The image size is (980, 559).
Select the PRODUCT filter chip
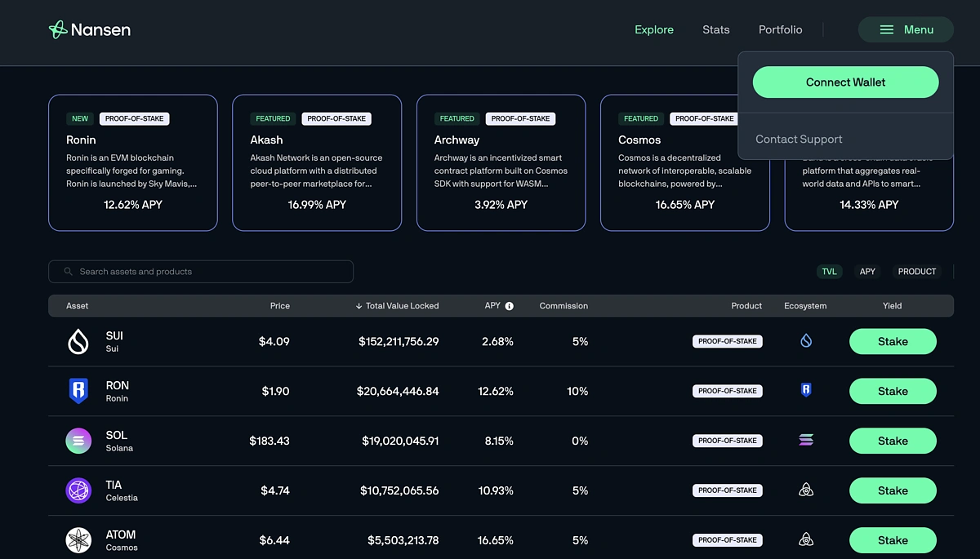point(917,272)
